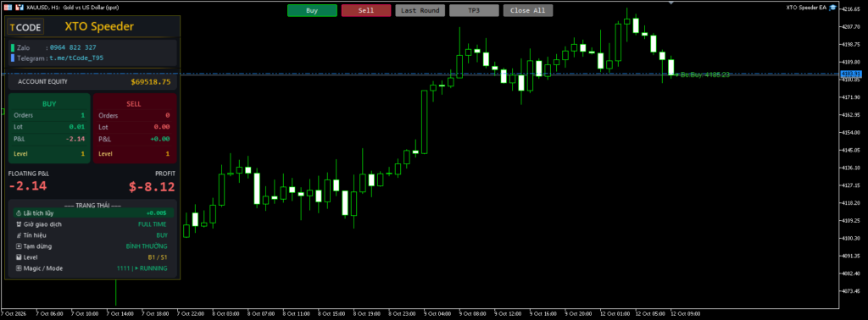Click the B1 / S1 level value
868x320 pixels.
coord(157,257)
